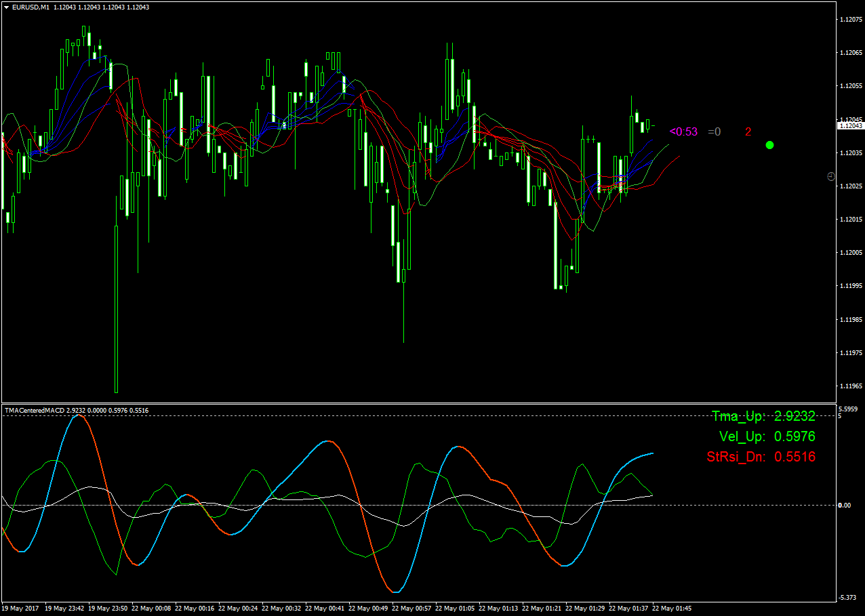Click the 19 May 23:42 time label
865x616 pixels.
click(x=66, y=608)
